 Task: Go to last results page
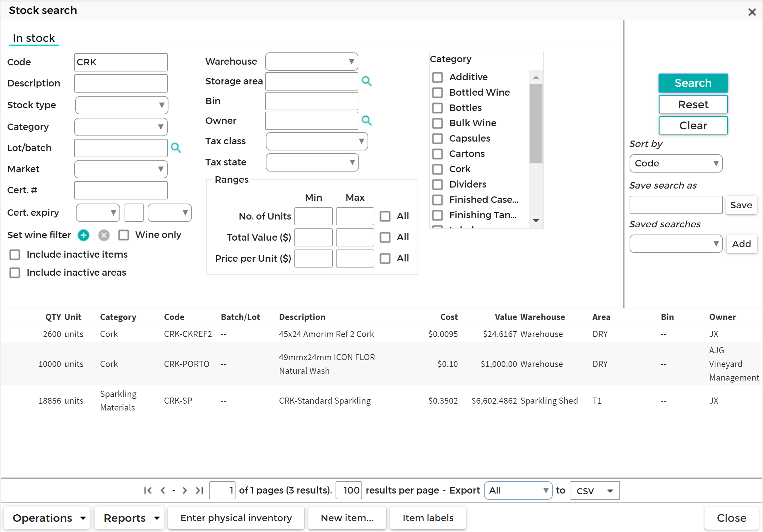click(x=199, y=490)
